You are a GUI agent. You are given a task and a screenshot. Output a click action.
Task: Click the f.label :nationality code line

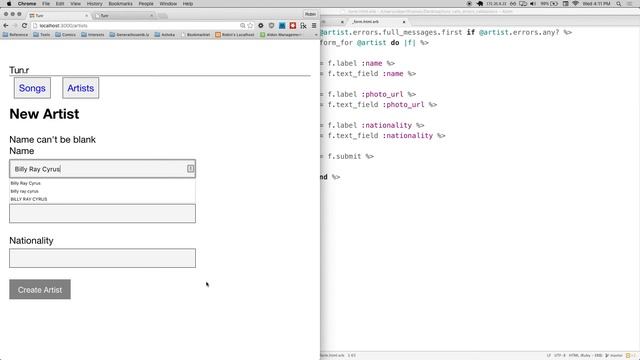coord(372,125)
